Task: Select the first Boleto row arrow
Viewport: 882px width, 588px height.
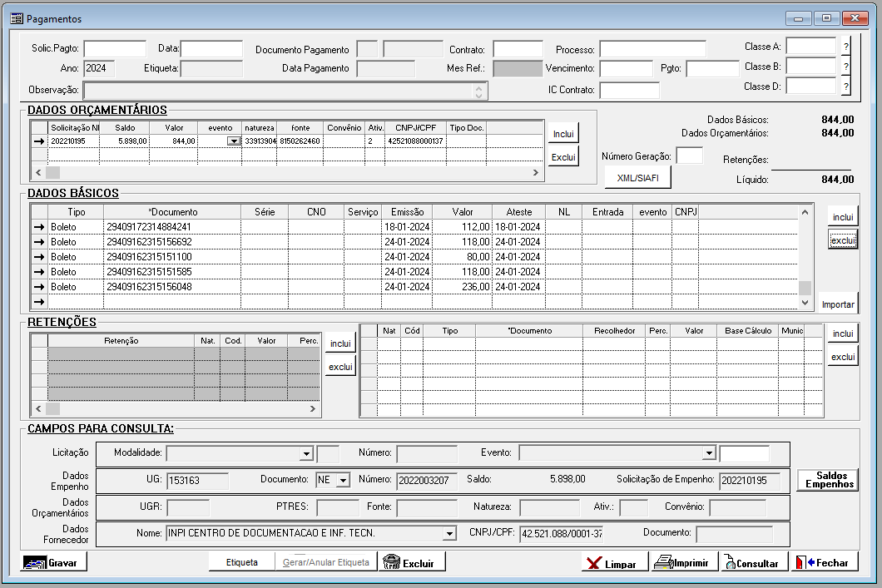Action: (x=38, y=227)
